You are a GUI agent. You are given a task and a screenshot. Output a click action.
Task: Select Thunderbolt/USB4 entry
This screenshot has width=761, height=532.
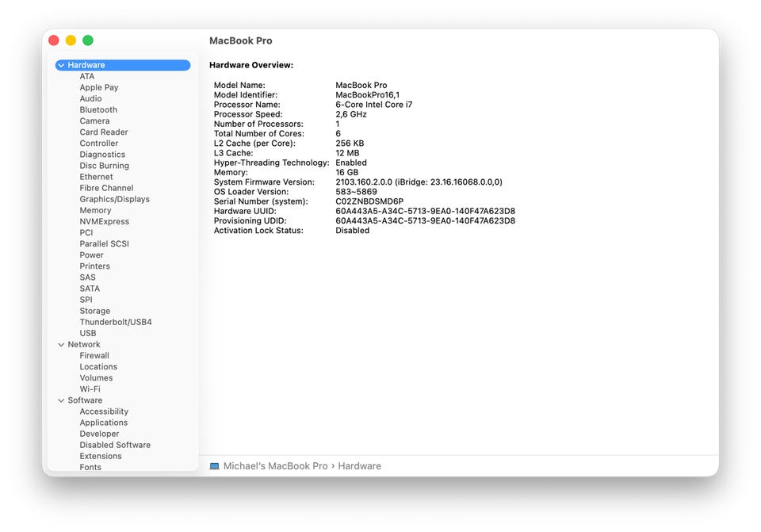click(x=116, y=322)
